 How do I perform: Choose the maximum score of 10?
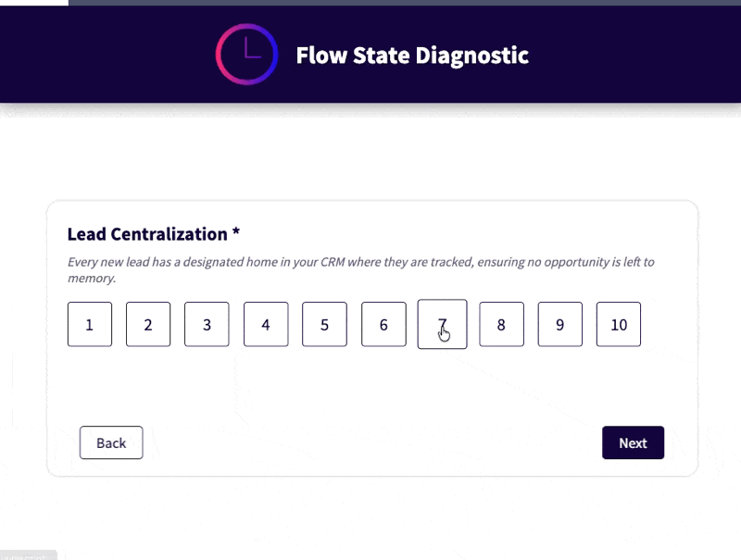tap(618, 324)
